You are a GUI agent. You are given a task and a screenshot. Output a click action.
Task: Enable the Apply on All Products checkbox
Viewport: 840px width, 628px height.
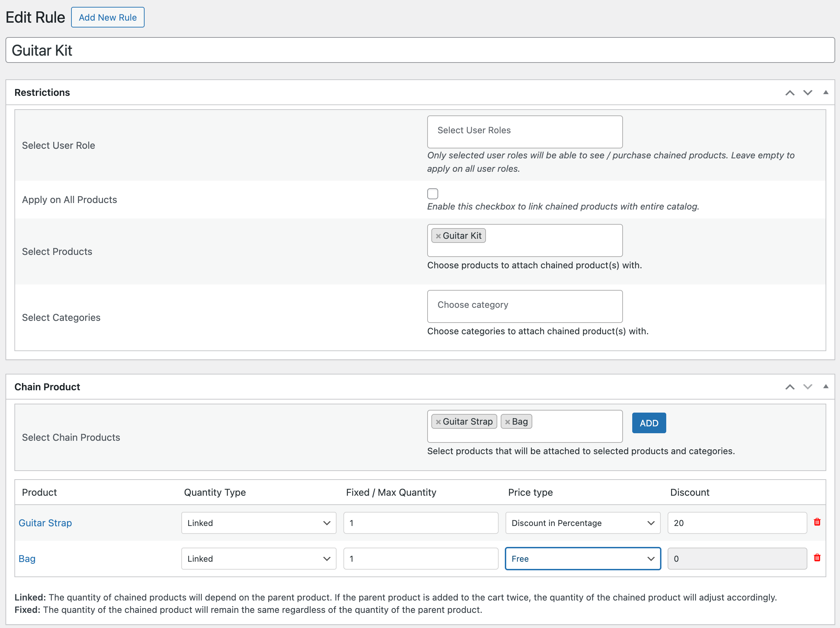432,193
